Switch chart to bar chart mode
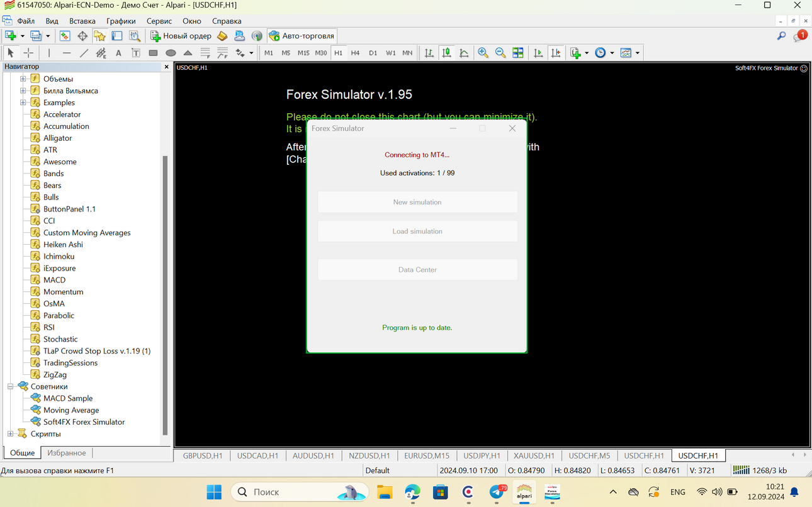Screen dimensions: 812x507 [429, 53]
